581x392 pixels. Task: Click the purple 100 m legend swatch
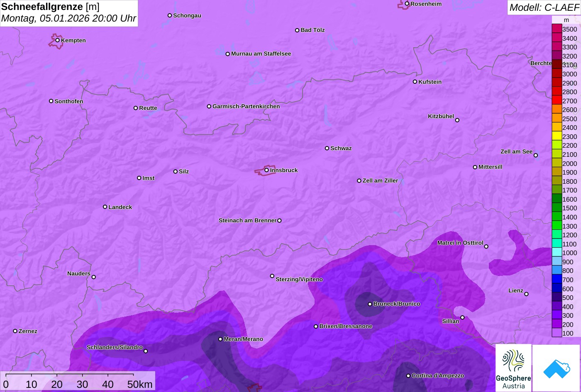(x=557, y=333)
